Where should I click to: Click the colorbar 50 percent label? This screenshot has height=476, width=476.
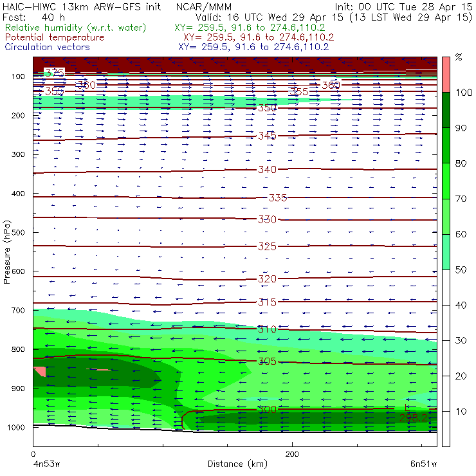coord(461,270)
